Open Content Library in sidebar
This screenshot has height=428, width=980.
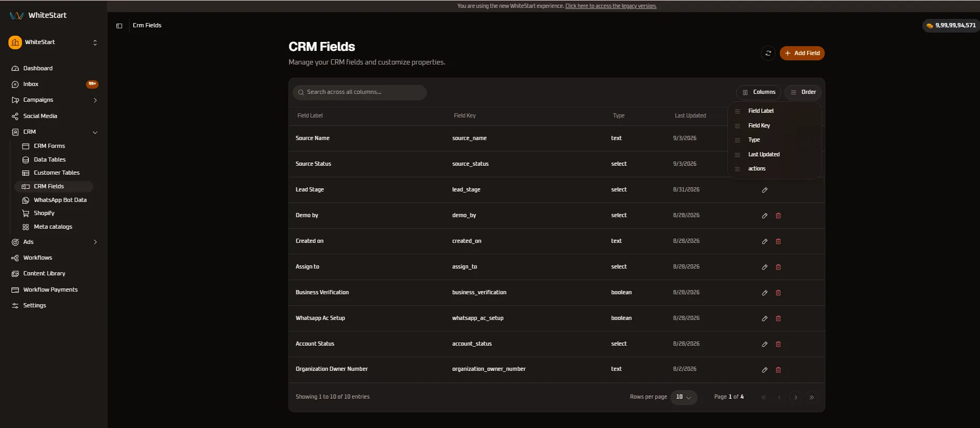pos(44,273)
